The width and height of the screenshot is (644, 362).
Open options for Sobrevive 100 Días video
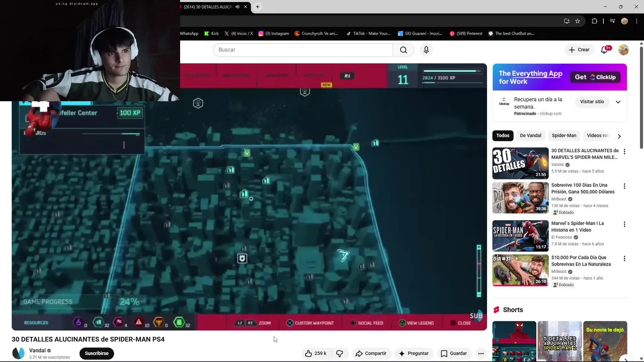624,186
